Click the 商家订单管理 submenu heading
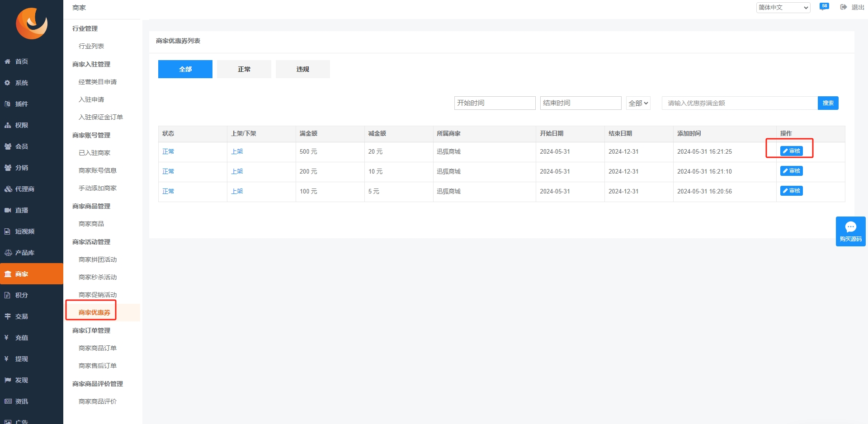 [x=91, y=330]
